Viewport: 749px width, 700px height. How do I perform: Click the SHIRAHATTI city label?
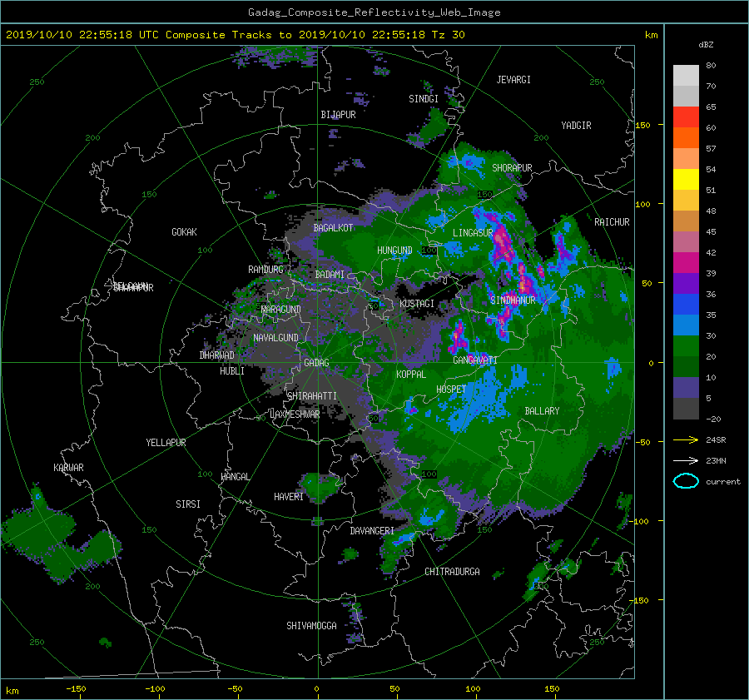[312, 396]
